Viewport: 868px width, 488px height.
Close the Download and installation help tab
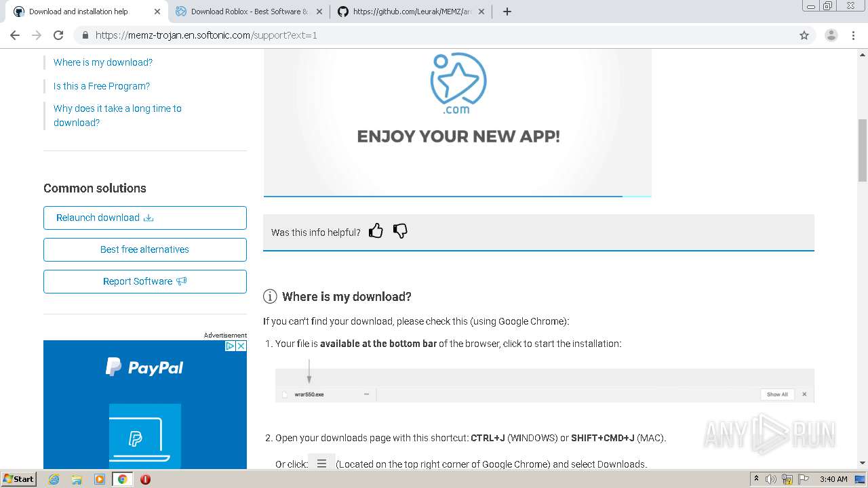(157, 12)
